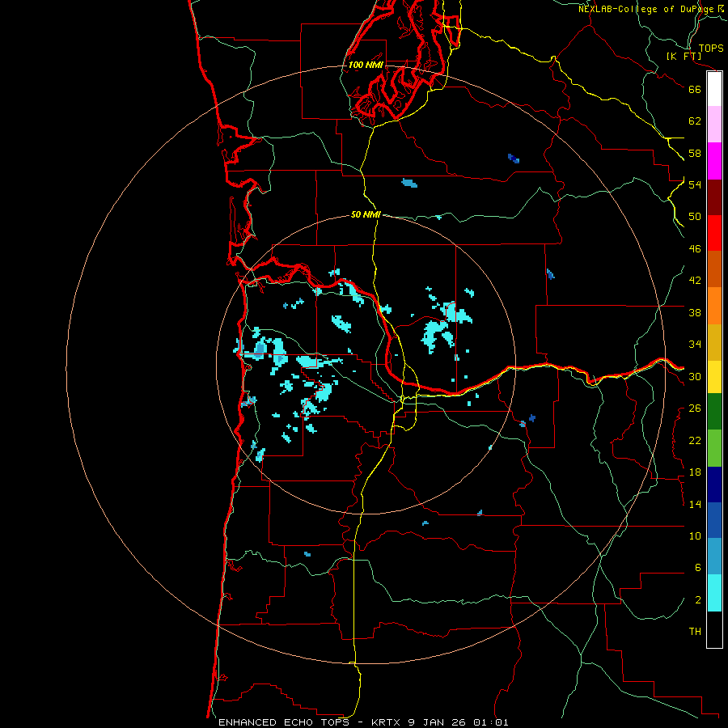Click the steel blue legend swatch

[714, 557]
